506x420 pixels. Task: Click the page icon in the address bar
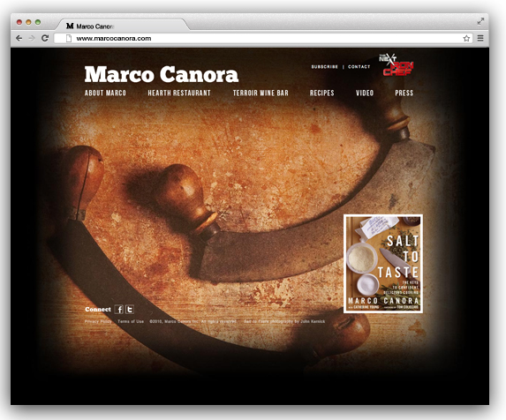[68, 38]
